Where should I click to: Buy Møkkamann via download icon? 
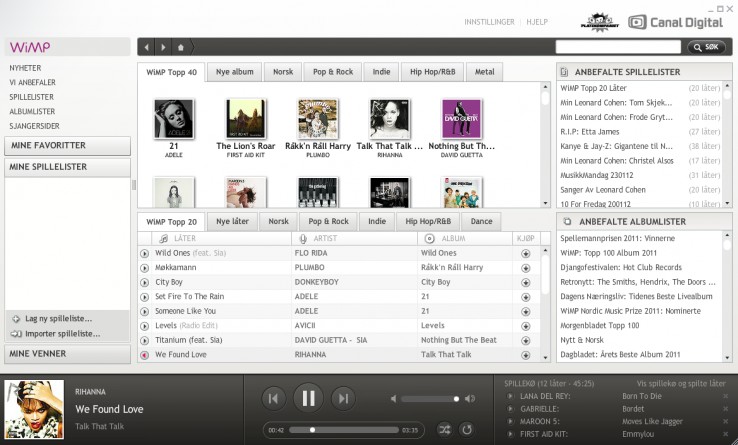point(526,268)
